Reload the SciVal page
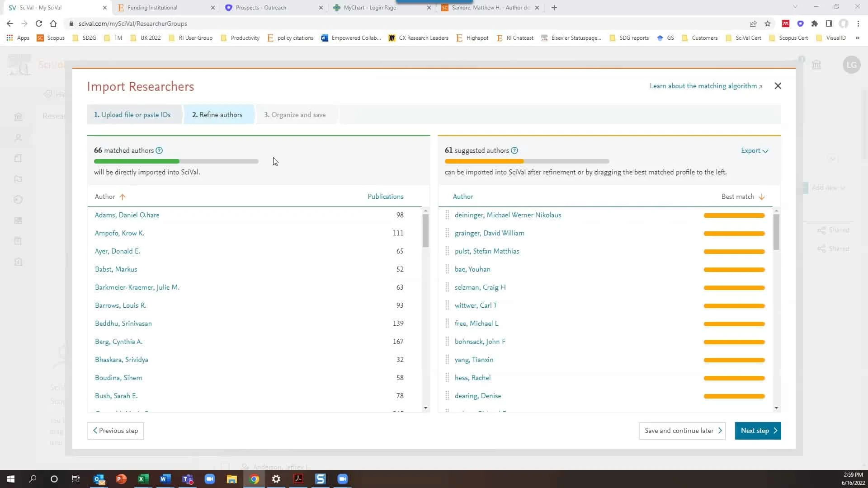Image resolution: width=868 pixels, height=488 pixels. 39,23
